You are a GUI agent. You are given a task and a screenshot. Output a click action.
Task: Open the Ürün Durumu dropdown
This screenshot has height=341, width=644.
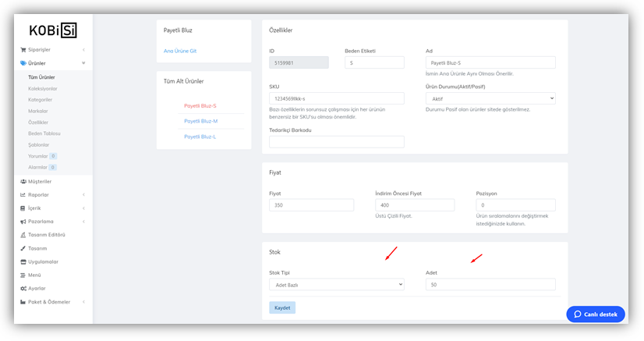[x=490, y=98]
